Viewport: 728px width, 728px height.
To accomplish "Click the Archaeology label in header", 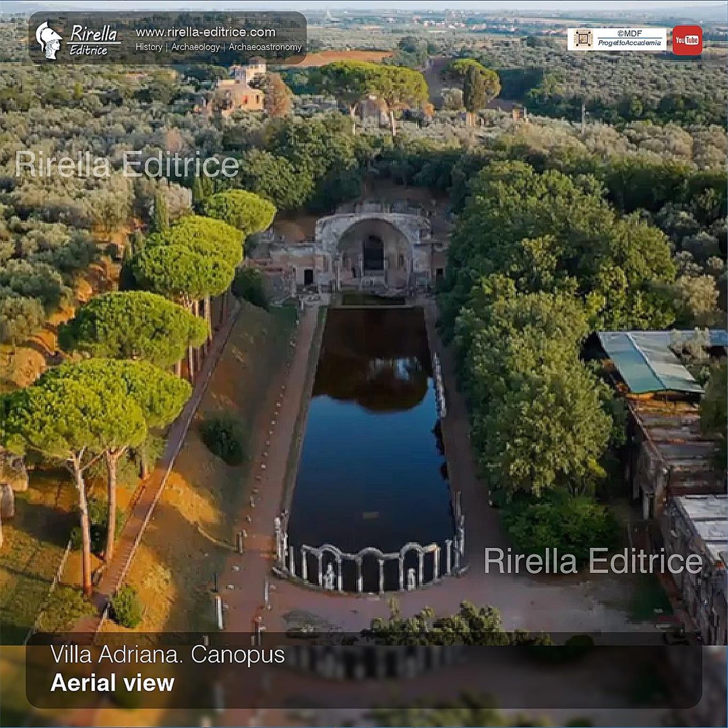I will point(195,47).
